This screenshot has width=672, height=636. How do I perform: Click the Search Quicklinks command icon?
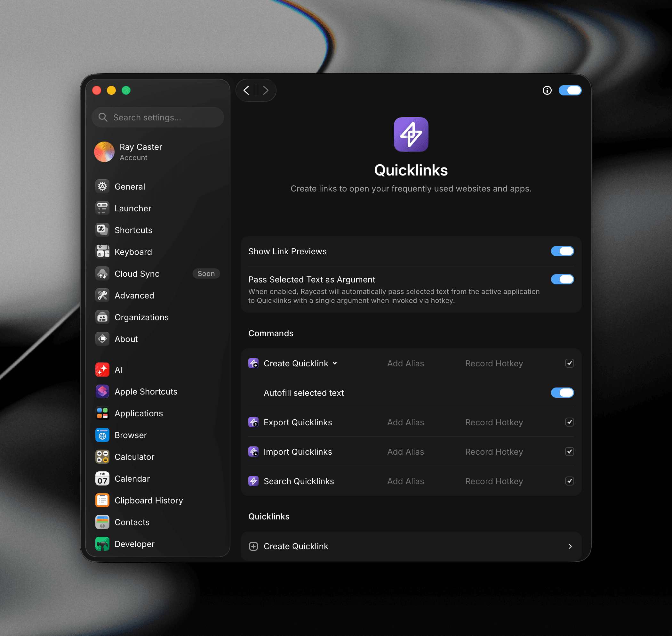point(253,481)
